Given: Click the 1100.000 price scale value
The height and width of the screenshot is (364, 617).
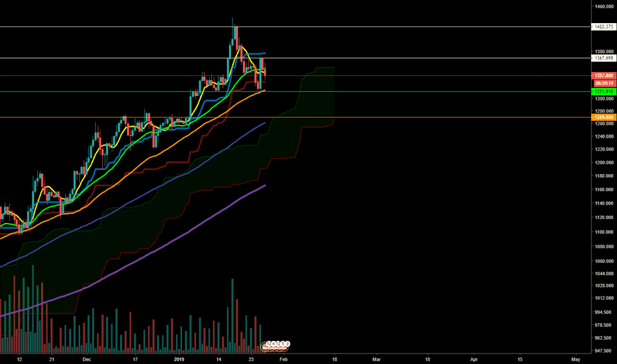Looking at the screenshot, I should coord(604,232).
